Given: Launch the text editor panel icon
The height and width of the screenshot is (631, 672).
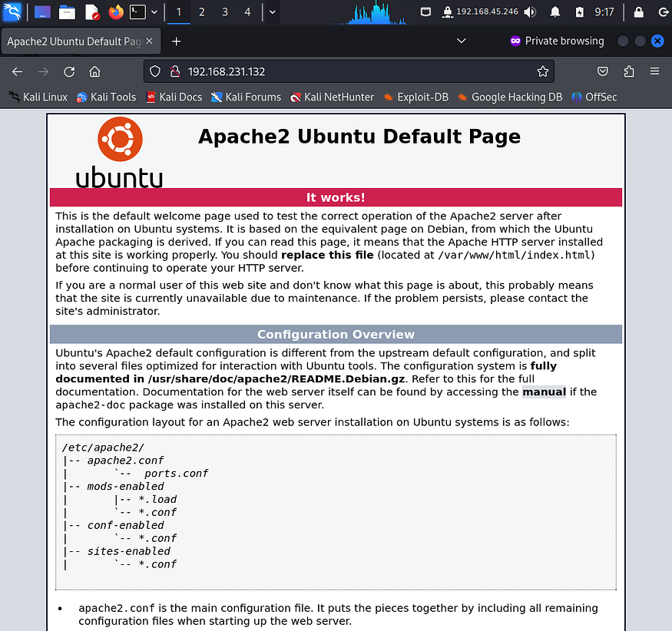Looking at the screenshot, I should pos(91,12).
